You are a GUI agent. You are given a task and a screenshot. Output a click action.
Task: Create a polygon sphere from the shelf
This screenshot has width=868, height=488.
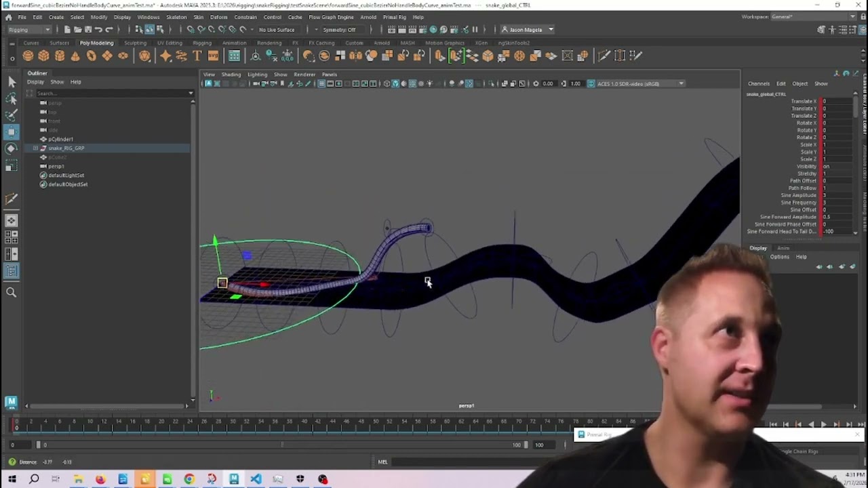coord(28,56)
